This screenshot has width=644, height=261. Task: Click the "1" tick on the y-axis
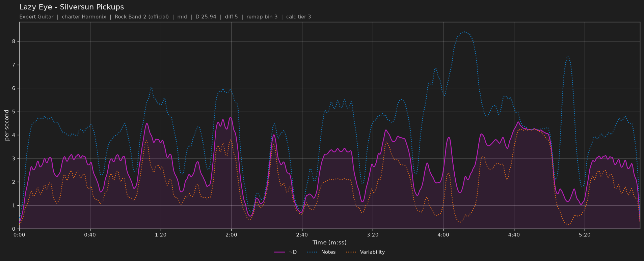(14, 205)
